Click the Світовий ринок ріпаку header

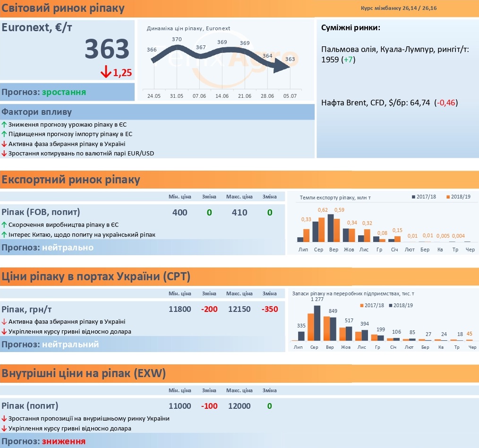point(63,8)
